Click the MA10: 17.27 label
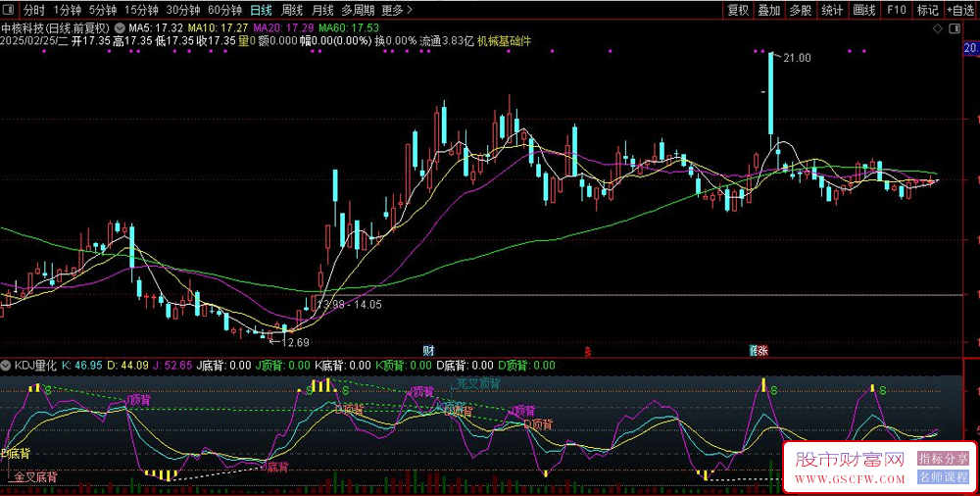The width and height of the screenshot is (980, 496). (x=219, y=28)
